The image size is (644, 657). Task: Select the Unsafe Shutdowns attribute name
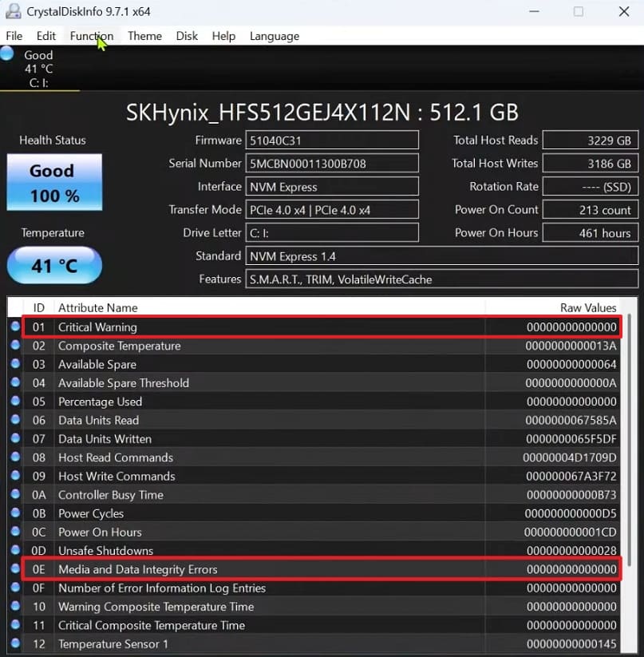coord(105,551)
